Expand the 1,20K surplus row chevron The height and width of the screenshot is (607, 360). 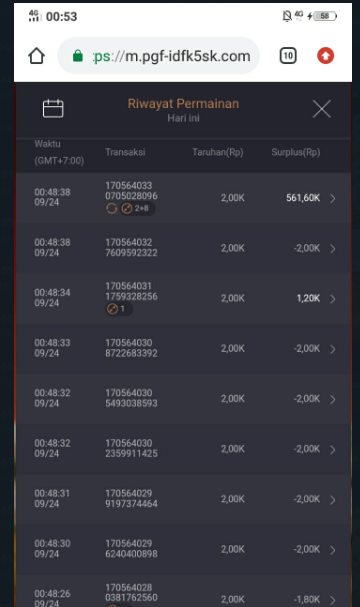[333, 299]
